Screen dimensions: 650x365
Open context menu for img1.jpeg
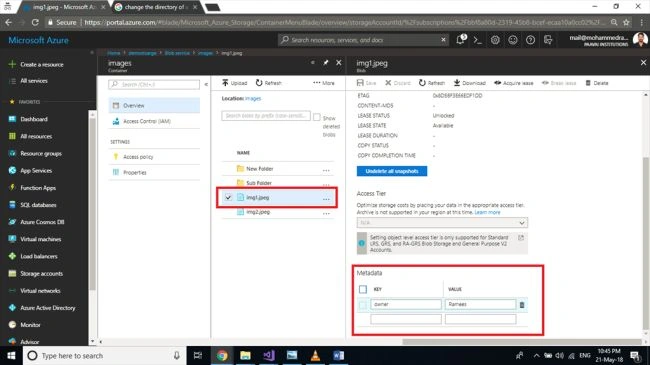[x=326, y=199]
